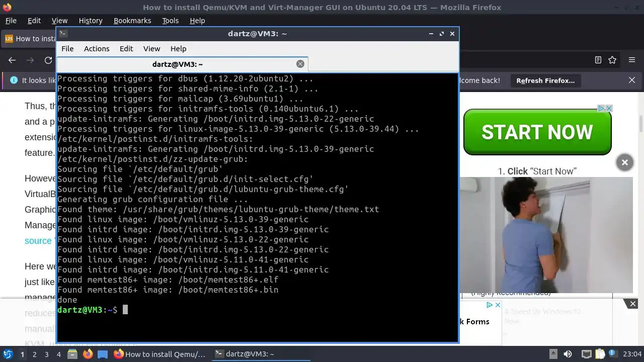Open the terminal Actions menu
644x362 pixels.
[97, 49]
